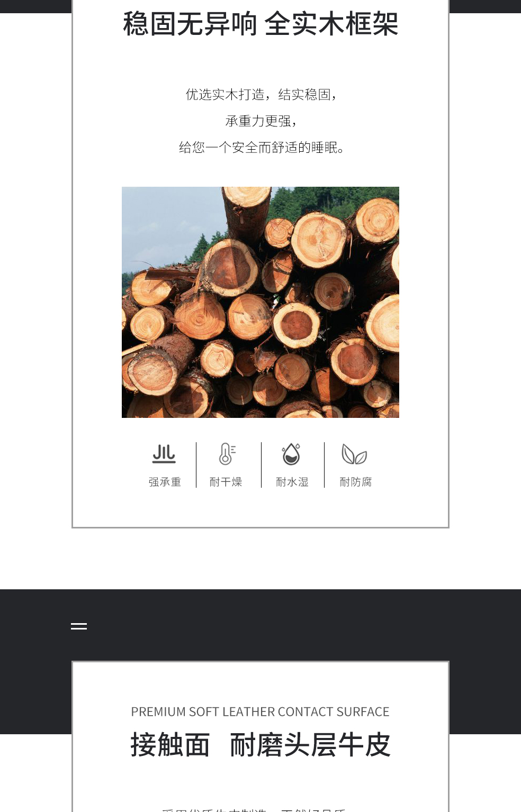Select the 耐磨头层牛皮 heading
Viewport: 521px width, 812px height.
coord(310,745)
